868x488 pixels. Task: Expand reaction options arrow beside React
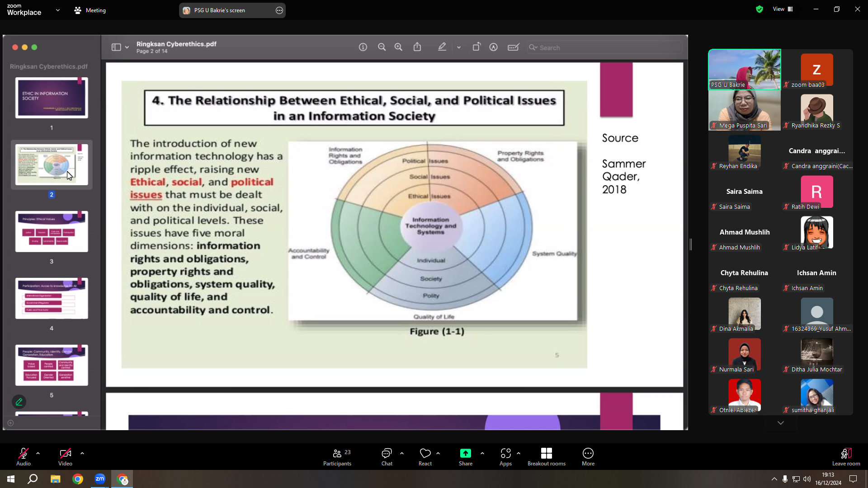coord(438,453)
